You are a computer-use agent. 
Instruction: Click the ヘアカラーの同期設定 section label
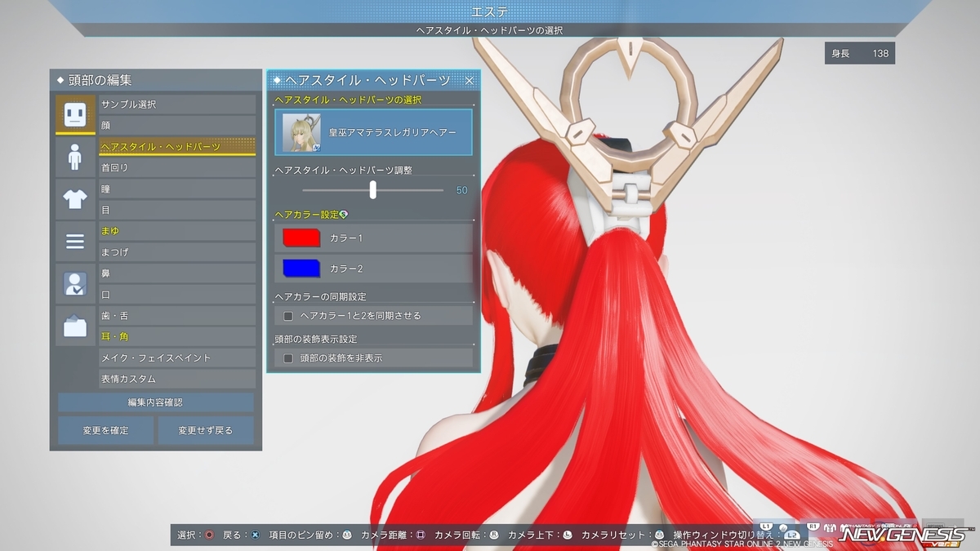coord(321,296)
